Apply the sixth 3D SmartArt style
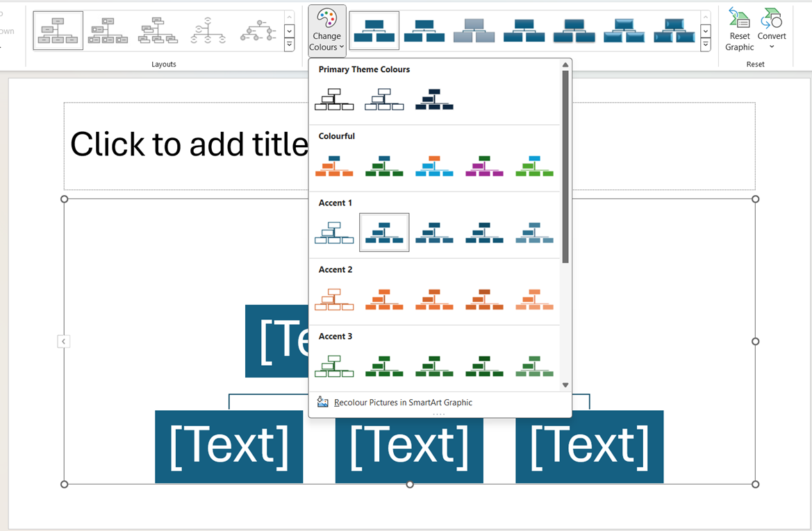The height and width of the screenshot is (531, 812). pyautogui.click(x=624, y=31)
